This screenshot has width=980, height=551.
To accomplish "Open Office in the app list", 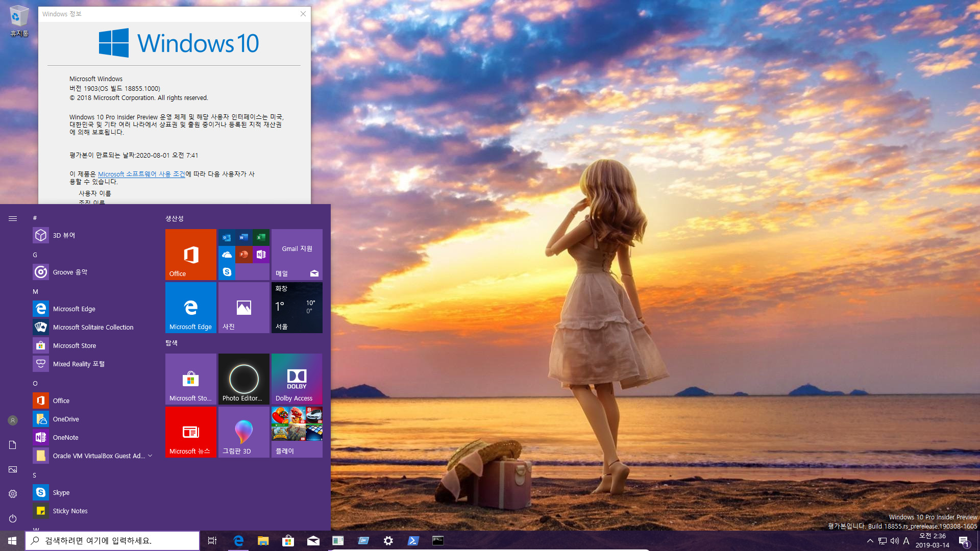I will (x=92, y=400).
